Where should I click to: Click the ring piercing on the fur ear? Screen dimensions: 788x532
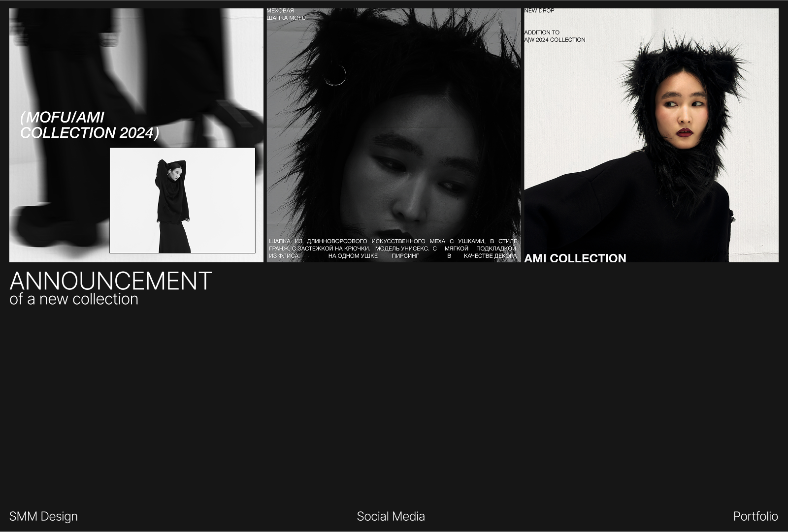[x=335, y=75]
